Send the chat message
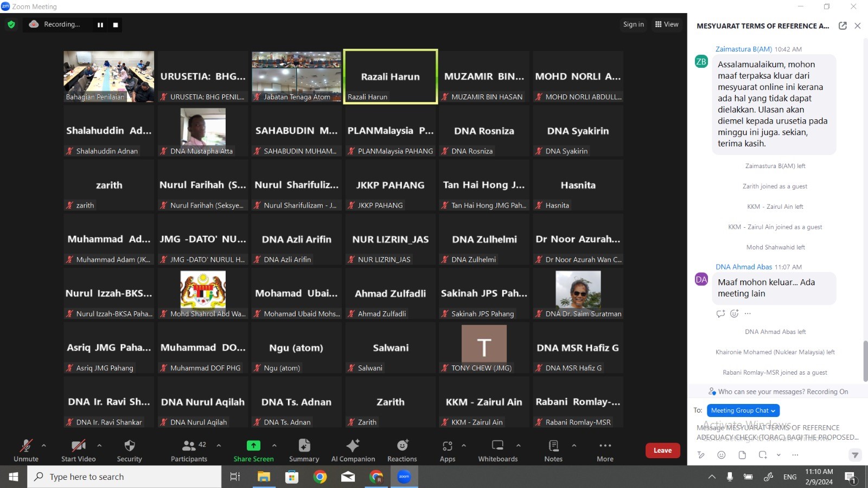The image size is (868, 488). (x=855, y=455)
